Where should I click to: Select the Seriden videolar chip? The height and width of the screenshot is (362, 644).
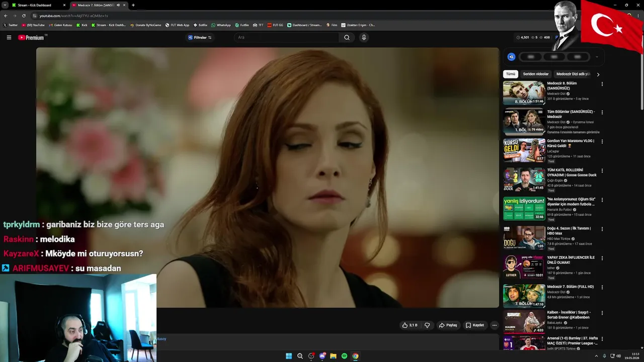click(536, 74)
